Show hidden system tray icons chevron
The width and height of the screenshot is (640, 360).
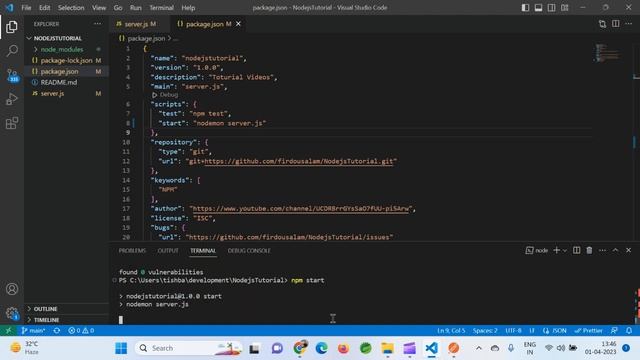point(479,348)
